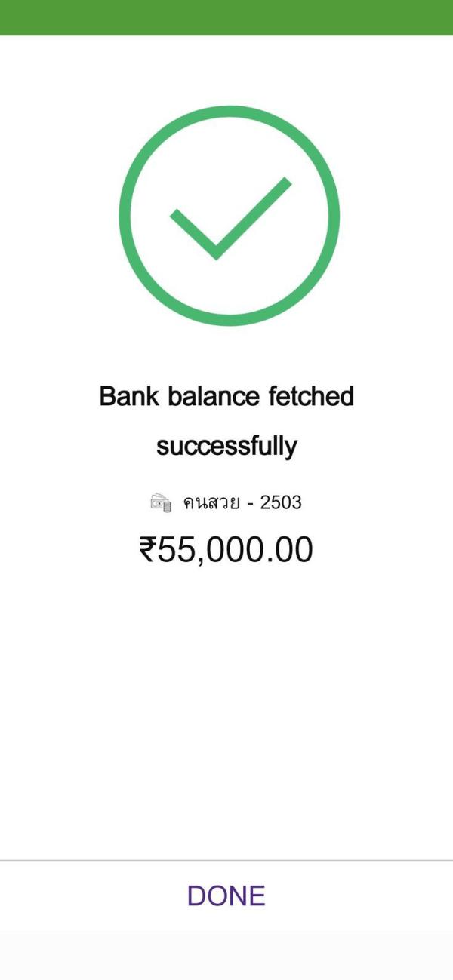This screenshot has height=980, width=453.
Task: Tap the word 'balance' in the heading
Action: (214, 396)
